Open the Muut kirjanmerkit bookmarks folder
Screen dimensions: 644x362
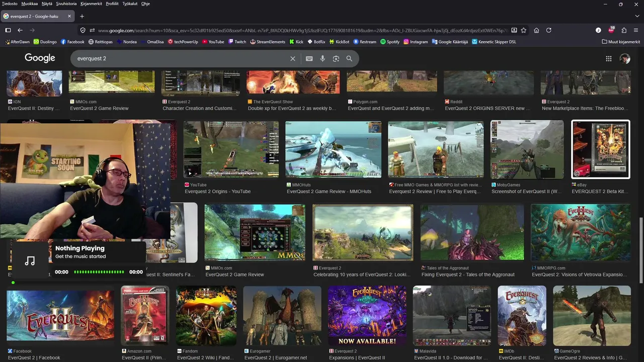click(621, 42)
